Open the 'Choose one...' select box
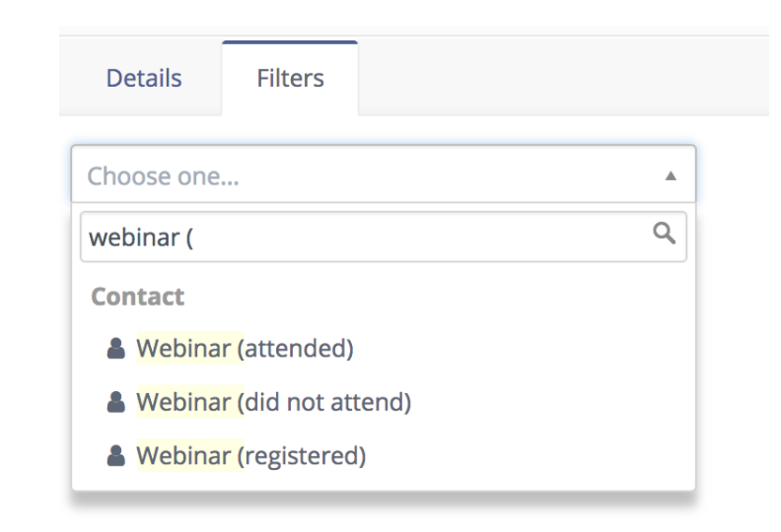This screenshot has height=532, width=781. [x=384, y=174]
